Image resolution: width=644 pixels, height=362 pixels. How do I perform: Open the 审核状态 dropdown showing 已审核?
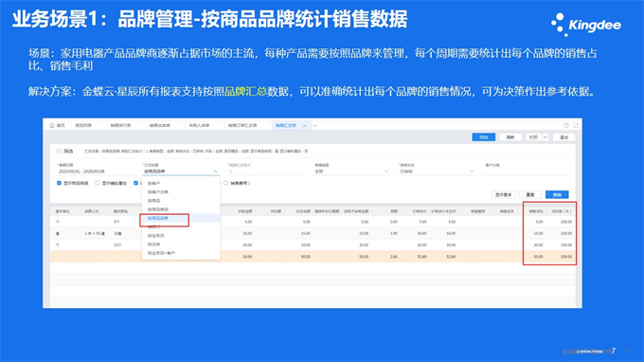click(x=437, y=172)
